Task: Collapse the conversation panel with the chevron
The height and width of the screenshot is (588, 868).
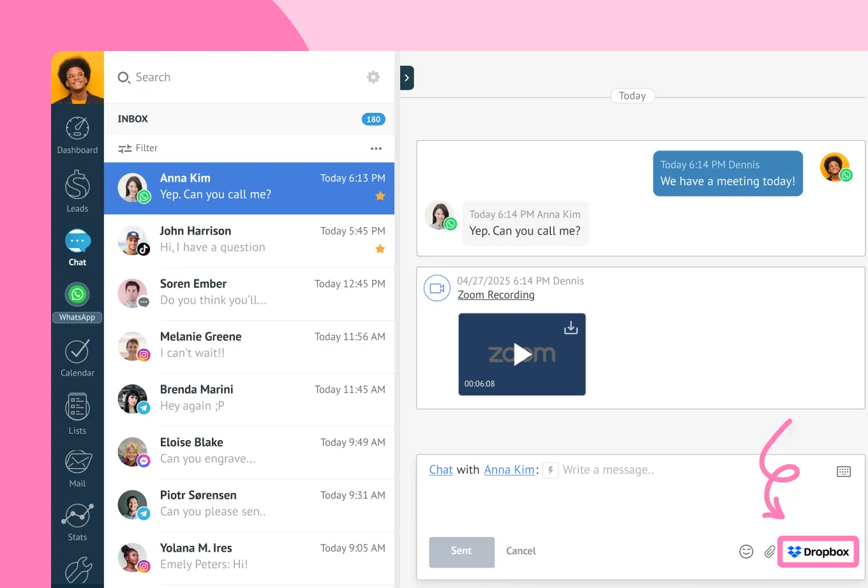Action: tap(407, 77)
